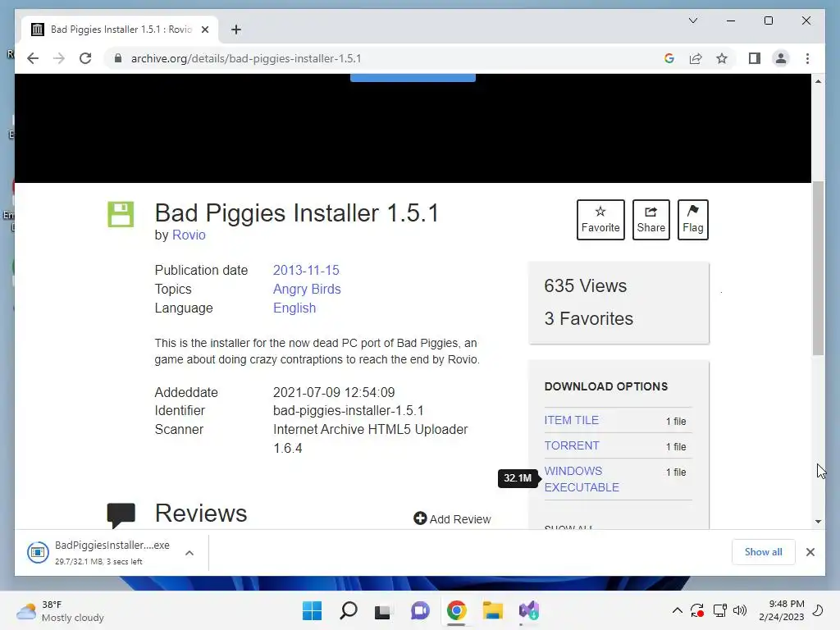Favorite this archive item

pyautogui.click(x=600, y=220)
